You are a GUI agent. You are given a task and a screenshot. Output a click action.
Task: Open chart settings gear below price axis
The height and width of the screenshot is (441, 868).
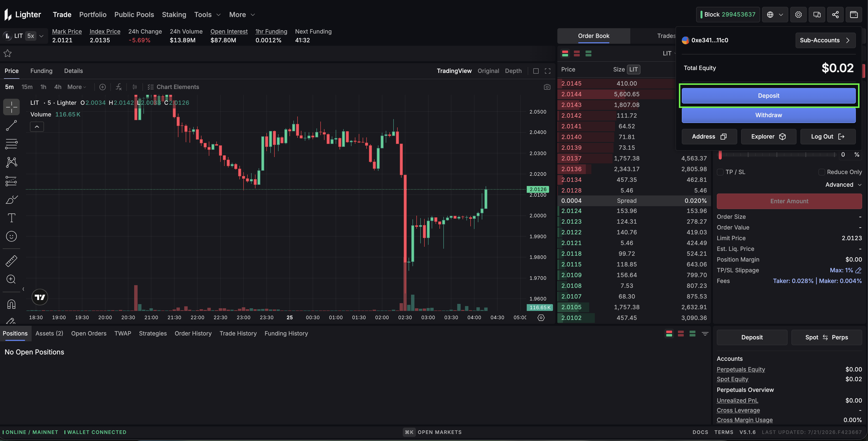point(541,318)
